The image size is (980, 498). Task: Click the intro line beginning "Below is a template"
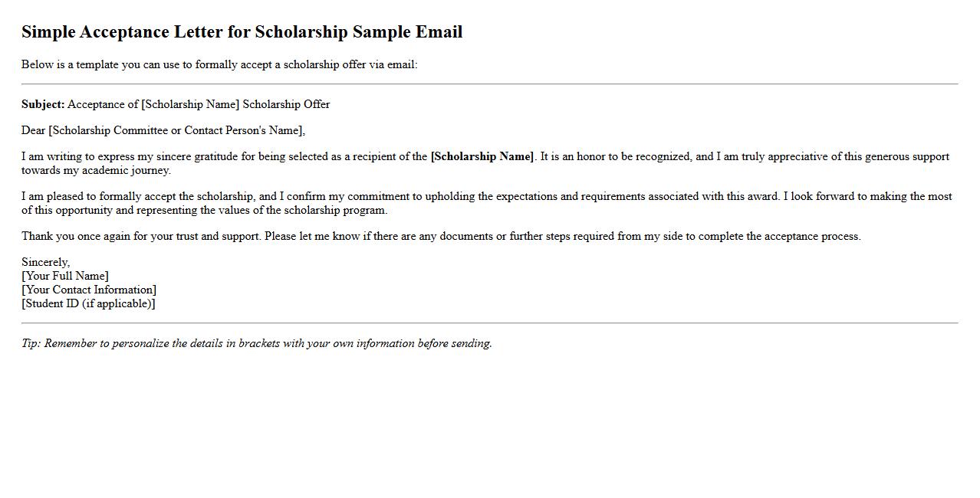point(219,64)
